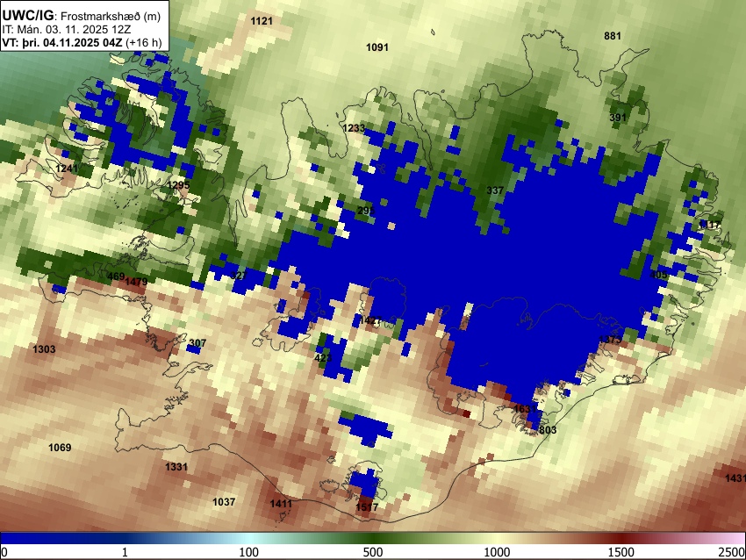Click the 1091 value label

coord(377,47)
